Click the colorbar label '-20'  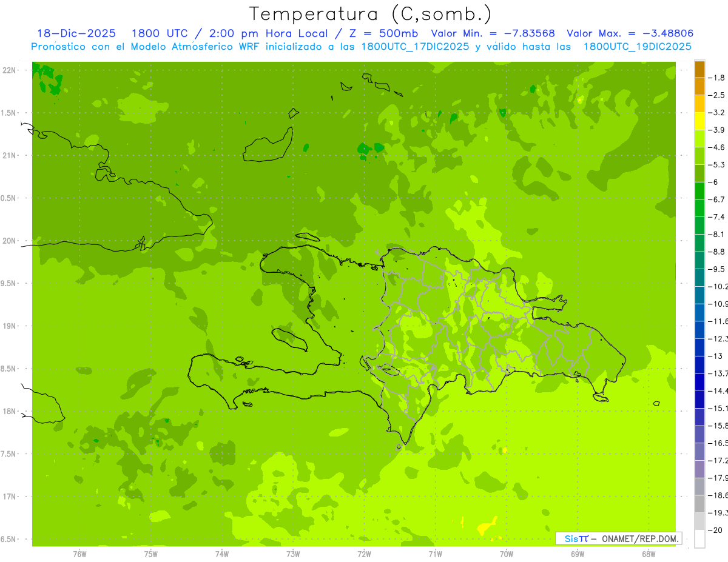715,530
